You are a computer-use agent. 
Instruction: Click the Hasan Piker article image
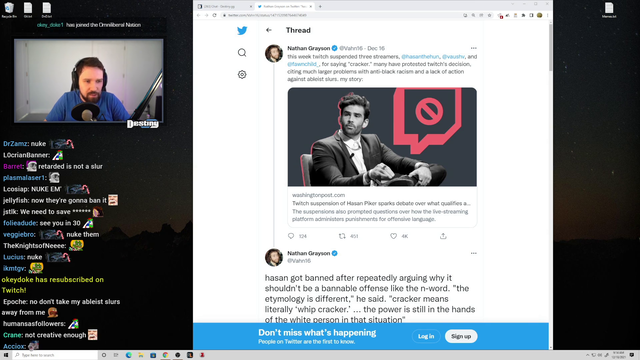coord(382,137)
